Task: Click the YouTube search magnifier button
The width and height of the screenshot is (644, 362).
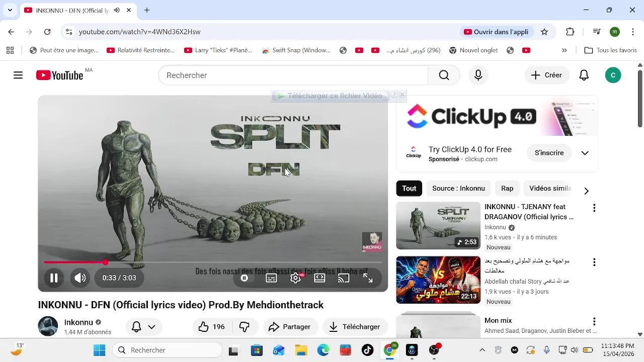Action: [x=444, y=75]
